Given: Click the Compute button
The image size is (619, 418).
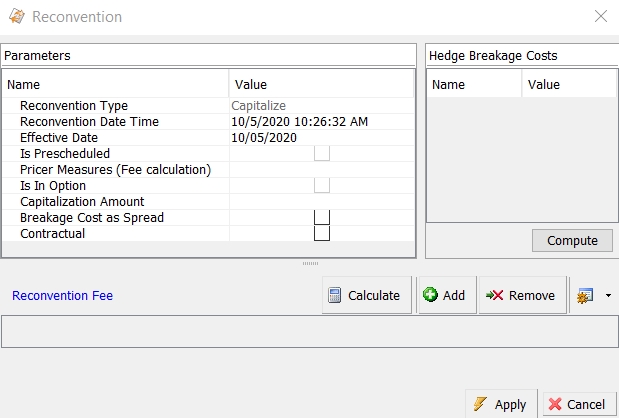Looking at the screenshot, I should (572, 240).
